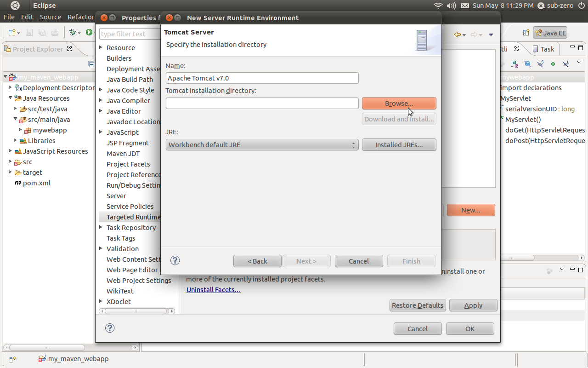Viewport: 588px width, 368px height.
Task: Select Project Facets in properties list
Action: pyautogui.click(x=128, y=164)
